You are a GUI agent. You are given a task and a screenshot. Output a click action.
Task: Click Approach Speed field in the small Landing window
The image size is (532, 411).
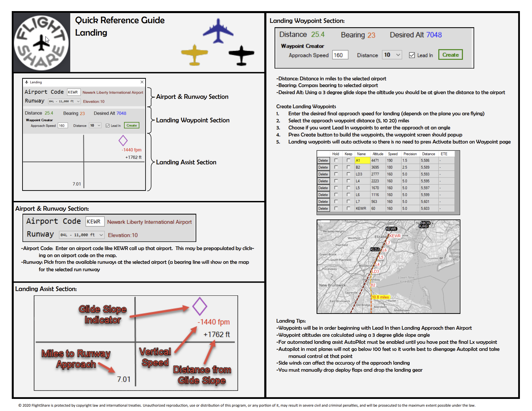[x=63, y=126]
